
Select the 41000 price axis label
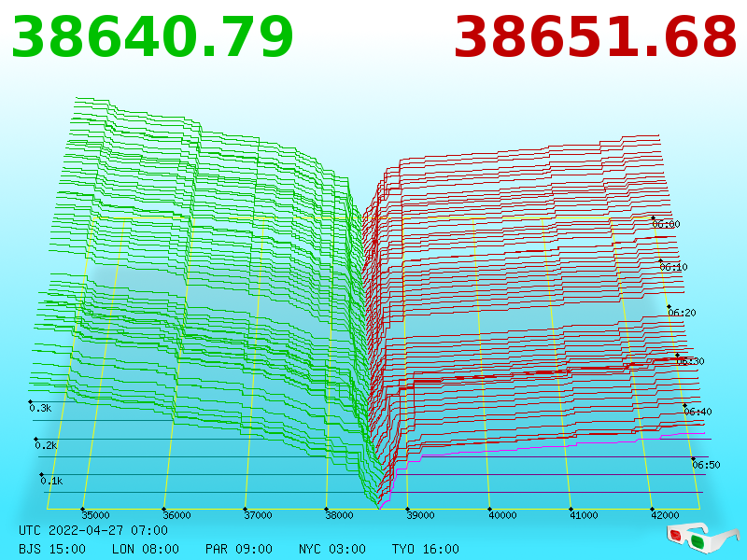click(584, 515)
